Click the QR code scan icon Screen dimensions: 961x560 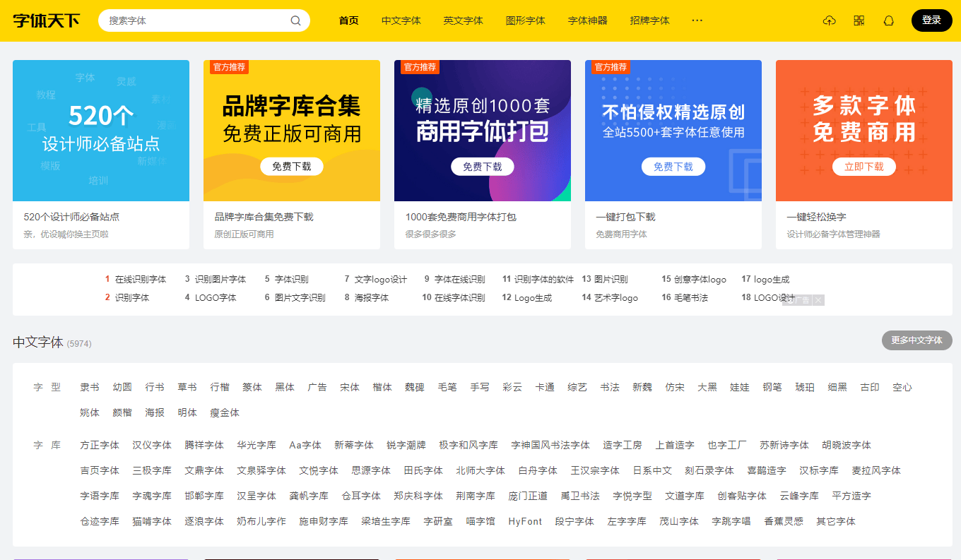click(859, 20)
